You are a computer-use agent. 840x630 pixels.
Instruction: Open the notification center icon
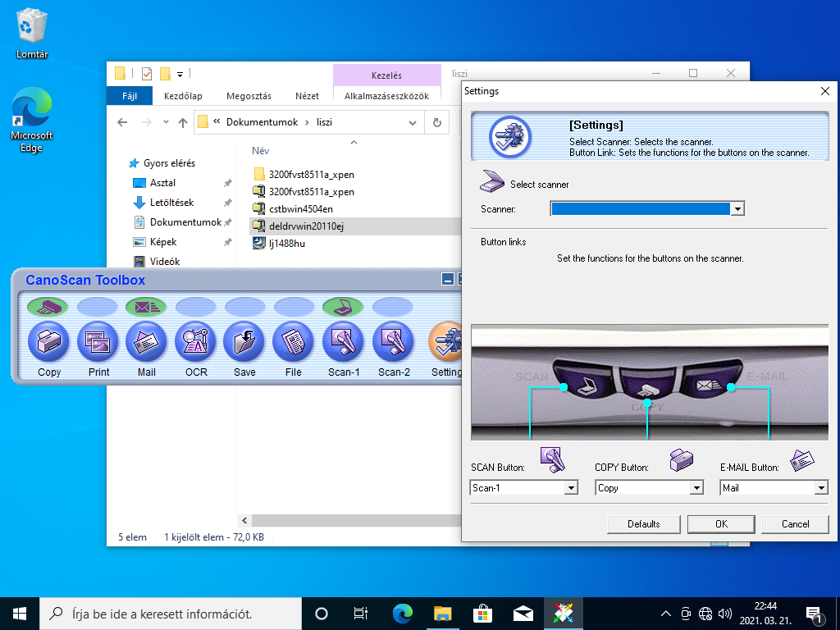(815, 614)
